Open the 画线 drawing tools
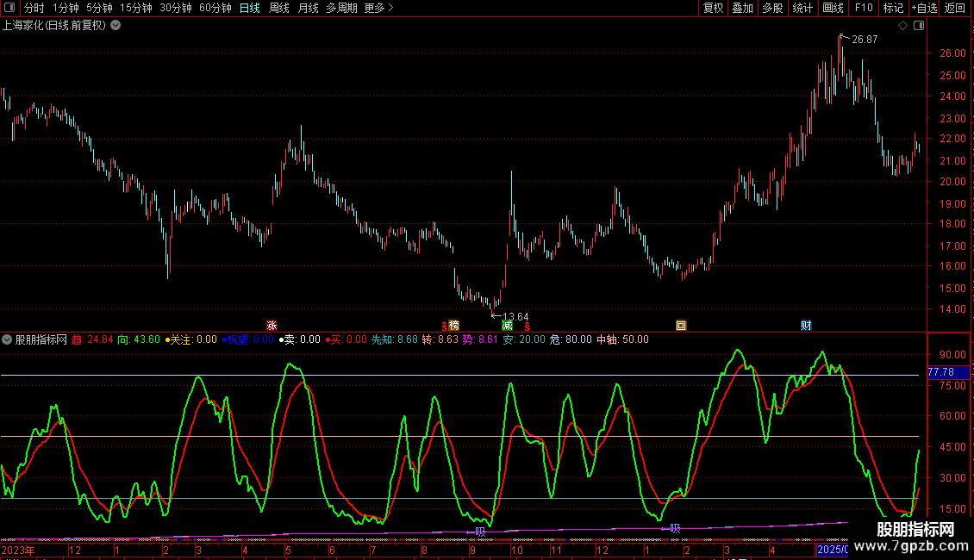This screenshot has height=560, width=974. point(833,8)
